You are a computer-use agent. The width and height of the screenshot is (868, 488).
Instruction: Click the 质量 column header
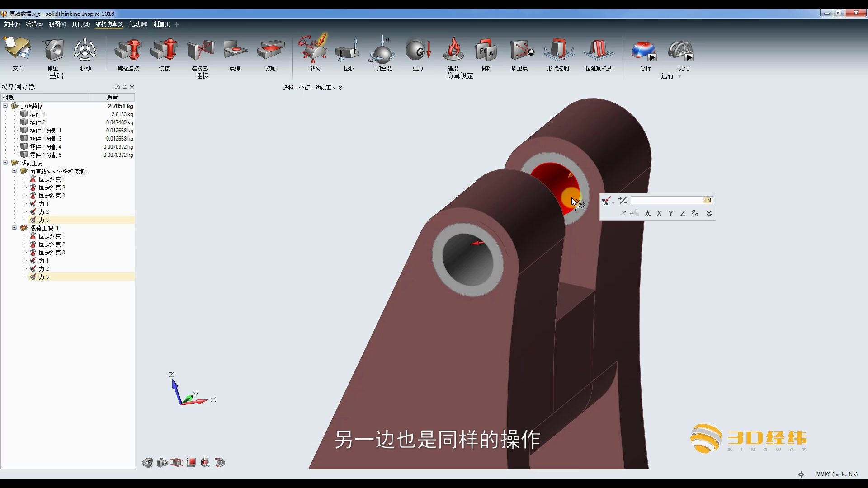pos(112,98)
